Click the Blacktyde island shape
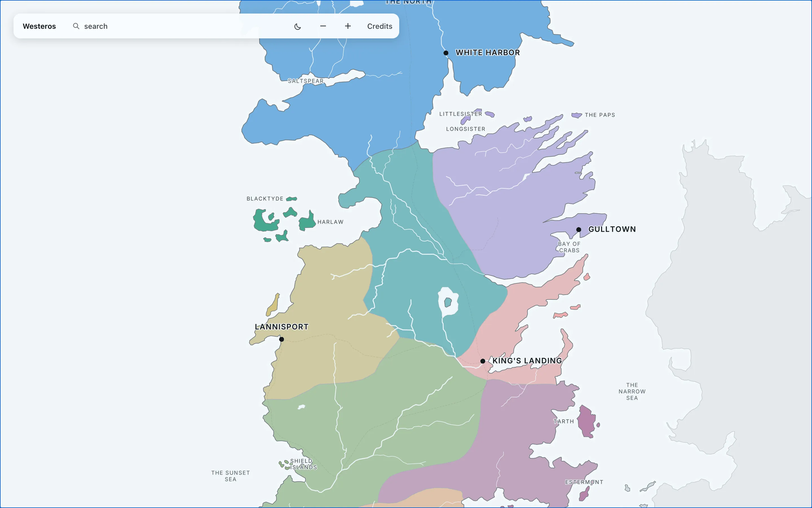Viewport: 812px width, 508px height. tap(291, 199)
